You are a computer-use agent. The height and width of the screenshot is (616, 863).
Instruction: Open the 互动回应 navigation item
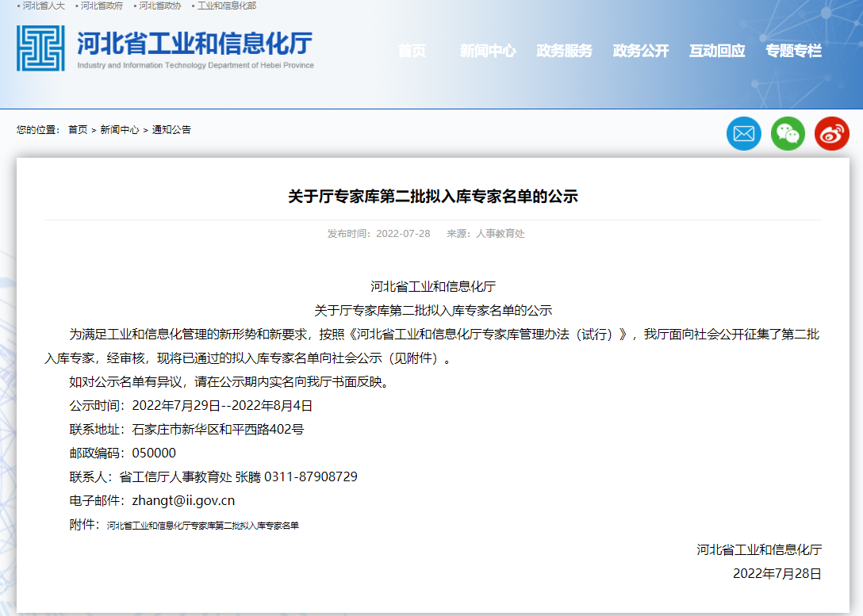[x=717, y=51]
